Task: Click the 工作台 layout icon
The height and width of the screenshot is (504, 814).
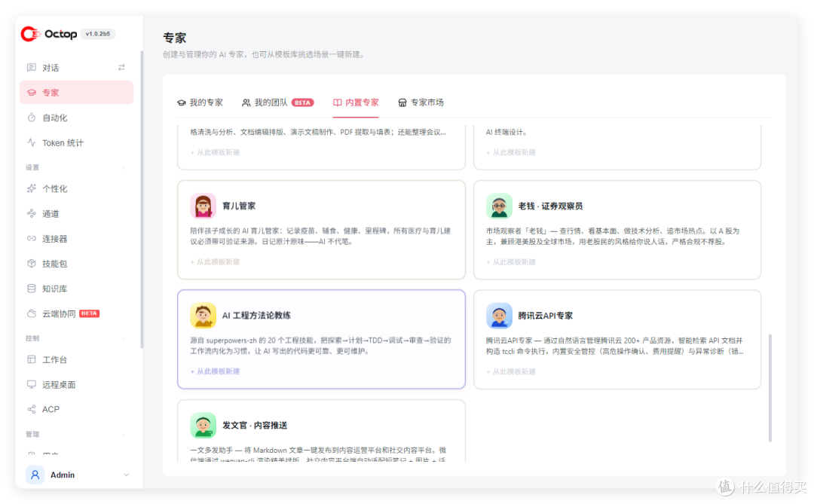Action: click(32, 359)
